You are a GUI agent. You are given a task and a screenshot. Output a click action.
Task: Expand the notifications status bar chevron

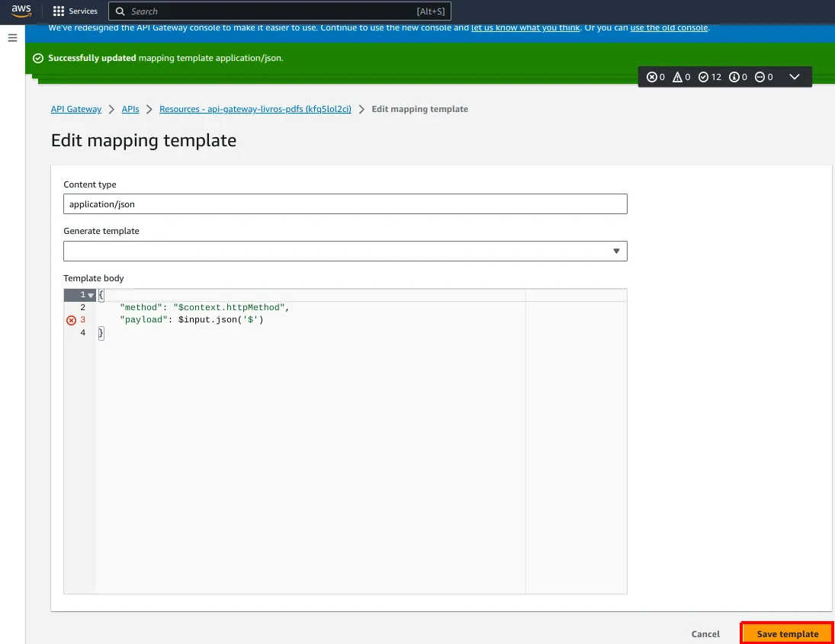point(795,77)
